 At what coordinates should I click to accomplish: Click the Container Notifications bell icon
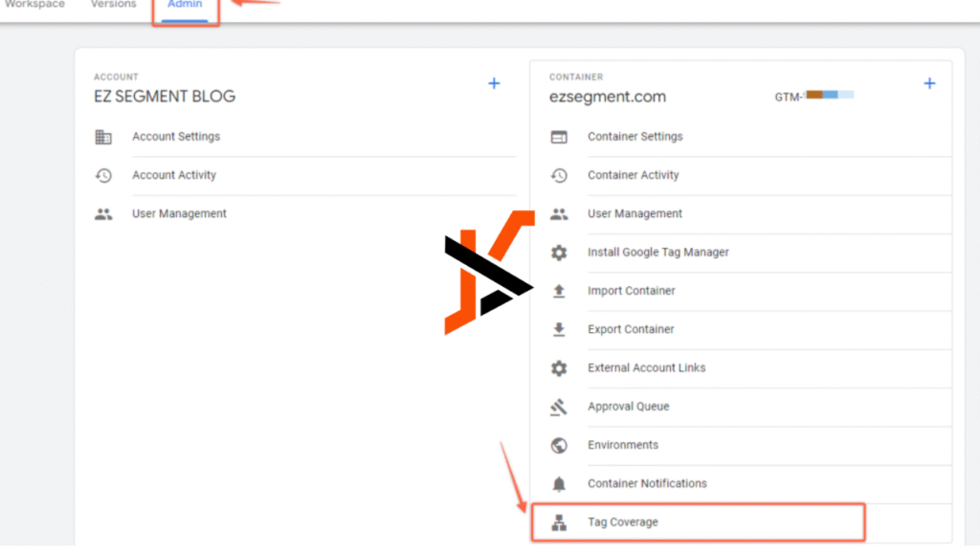pyautogui.click(x=559, y=484)
